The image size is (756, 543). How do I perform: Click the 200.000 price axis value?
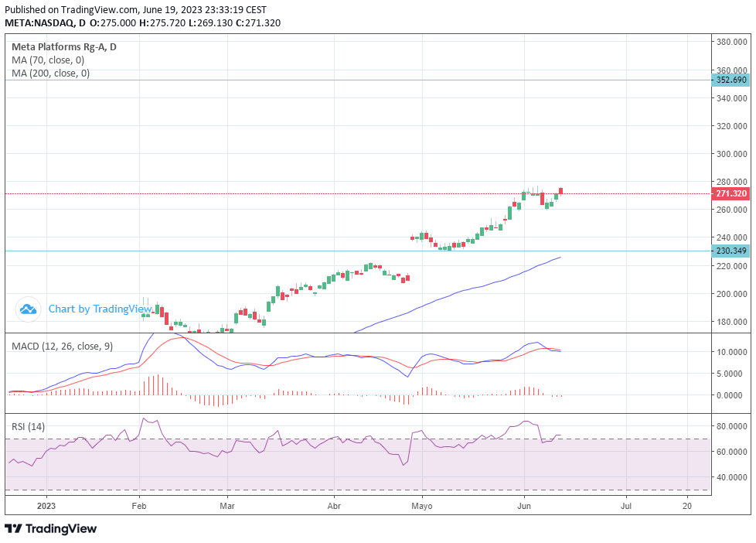point(732,294)
